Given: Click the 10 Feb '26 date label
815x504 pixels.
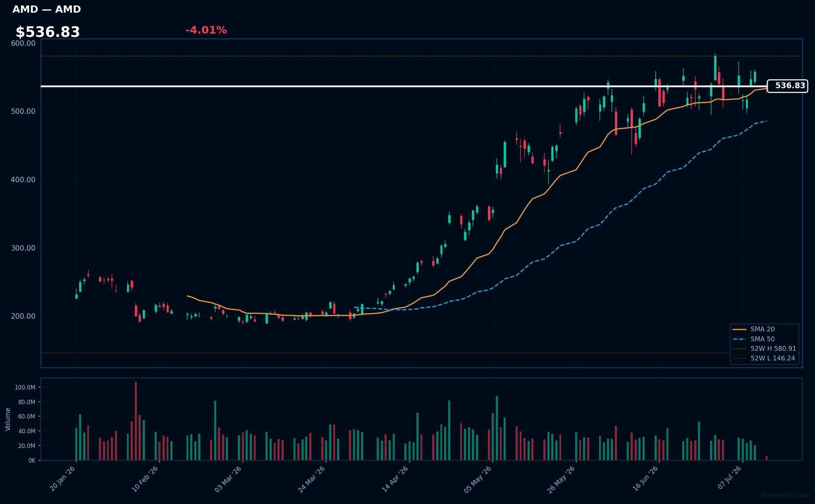Looking at the screenshot, I should (x=145, y=479).
